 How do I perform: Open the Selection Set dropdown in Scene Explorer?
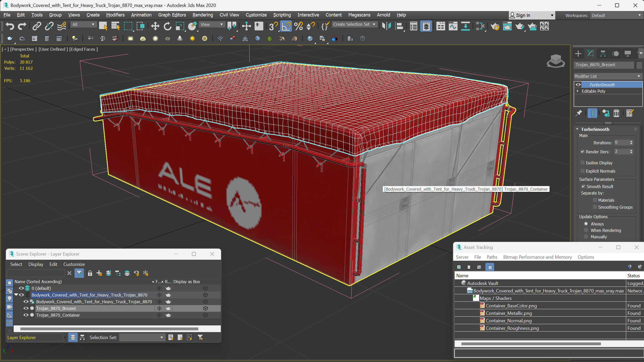142,338
